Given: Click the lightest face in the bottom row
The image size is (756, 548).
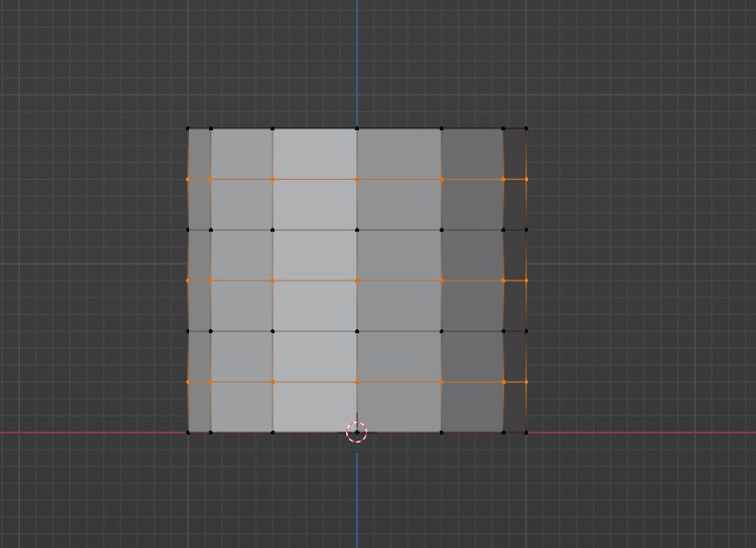Looking at the screenshot, I should click(314, 408).
